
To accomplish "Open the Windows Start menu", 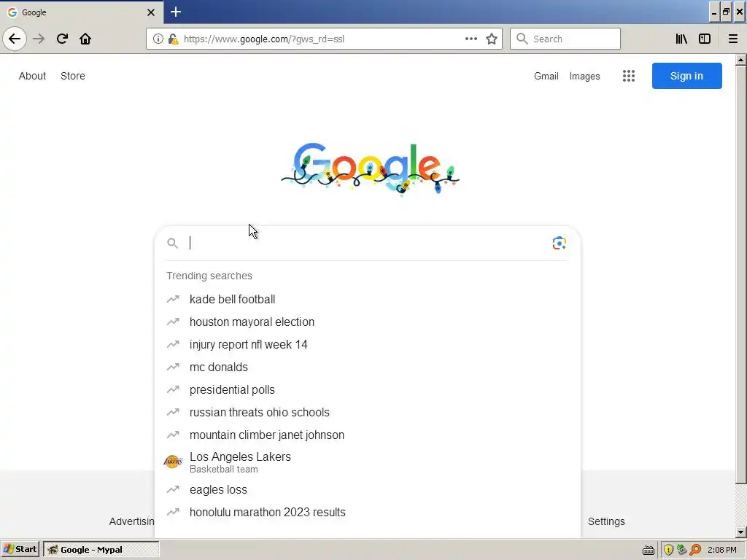I will pos(20,549).
